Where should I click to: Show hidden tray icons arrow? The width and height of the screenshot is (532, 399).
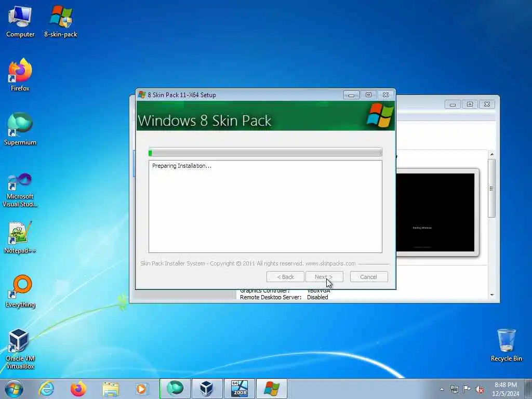pyautogui.click(x=442, y=389)
